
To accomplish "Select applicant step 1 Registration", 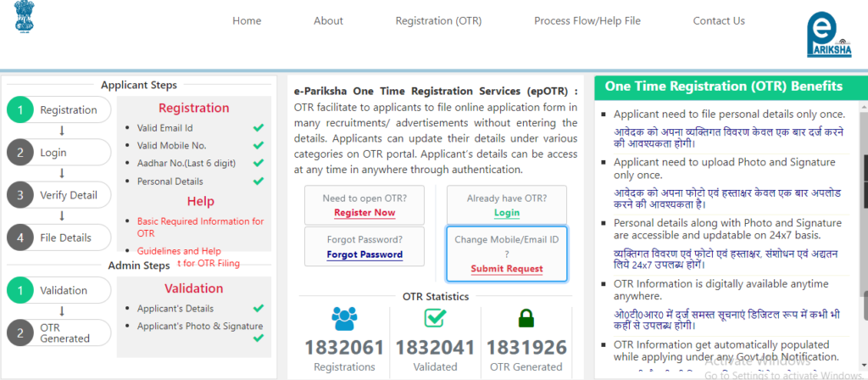I will [59, 109].
